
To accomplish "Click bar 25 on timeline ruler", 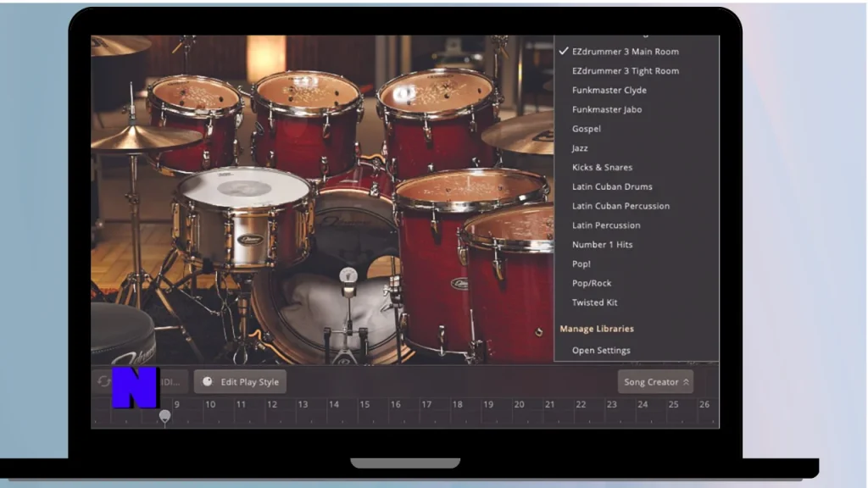I will 673,404.
